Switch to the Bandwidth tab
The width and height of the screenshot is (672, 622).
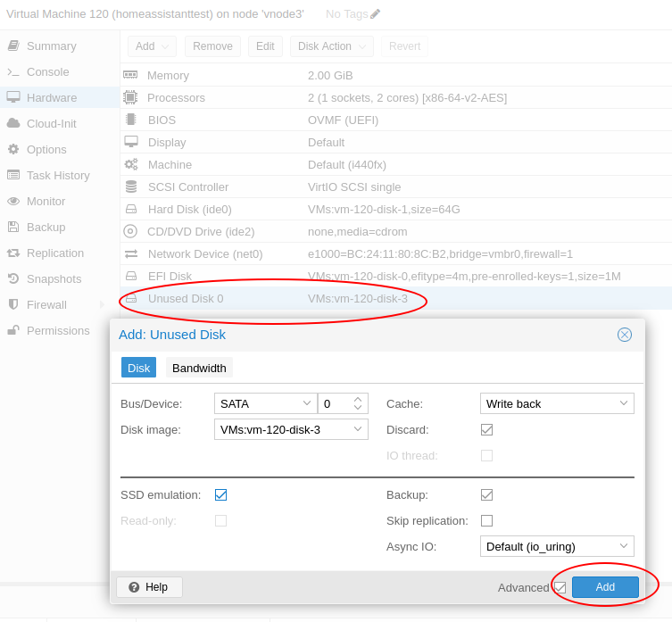coord(199,368)
